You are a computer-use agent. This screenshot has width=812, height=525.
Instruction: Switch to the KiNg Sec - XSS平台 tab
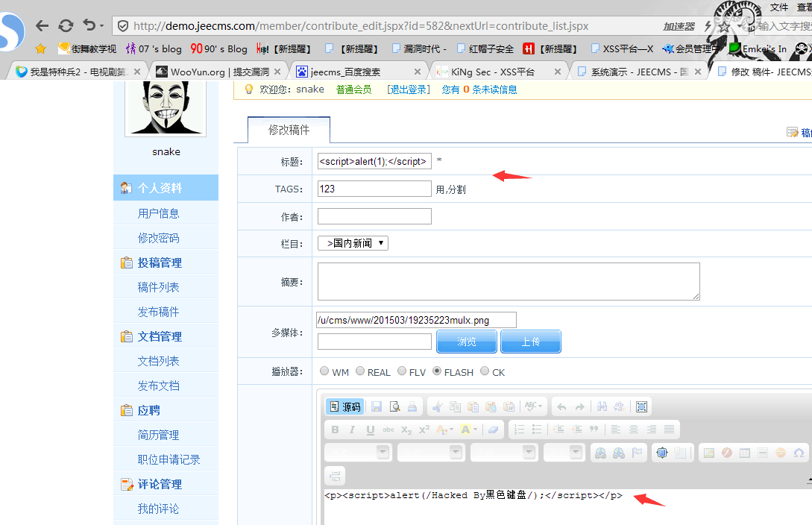(498, 72)
